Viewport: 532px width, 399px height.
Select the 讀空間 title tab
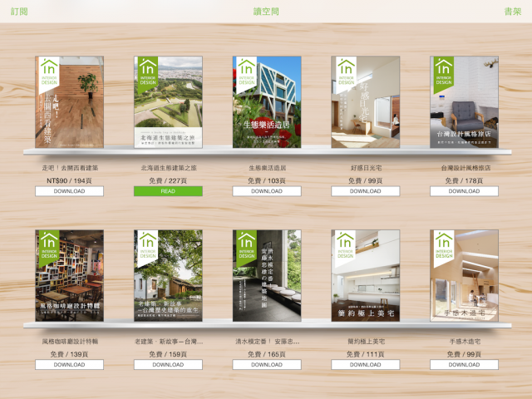(x=266, y=12)
